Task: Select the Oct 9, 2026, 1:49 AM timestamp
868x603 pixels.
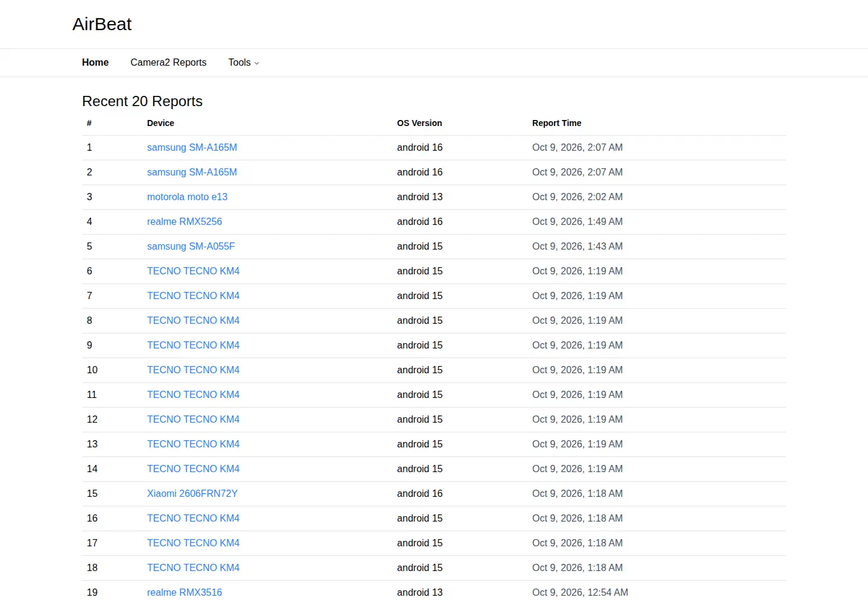Action: 577,222
